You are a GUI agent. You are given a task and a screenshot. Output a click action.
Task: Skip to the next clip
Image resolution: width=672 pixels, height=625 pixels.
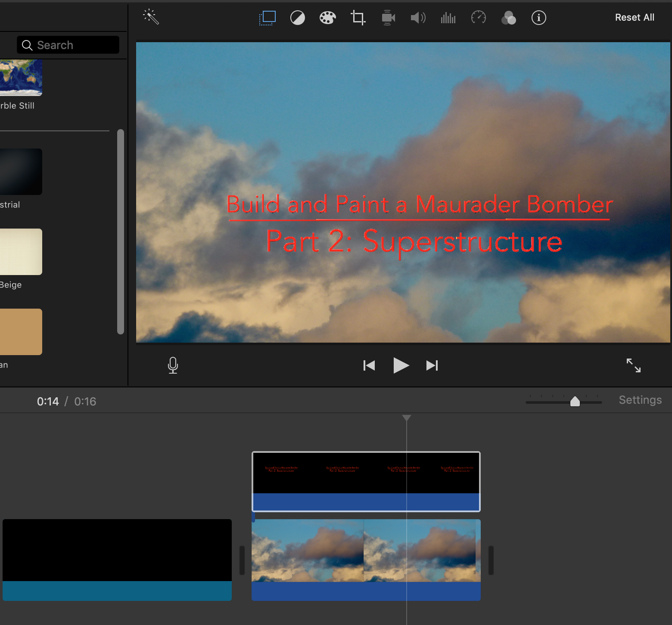pyautogui.click(x=432, y=365)
